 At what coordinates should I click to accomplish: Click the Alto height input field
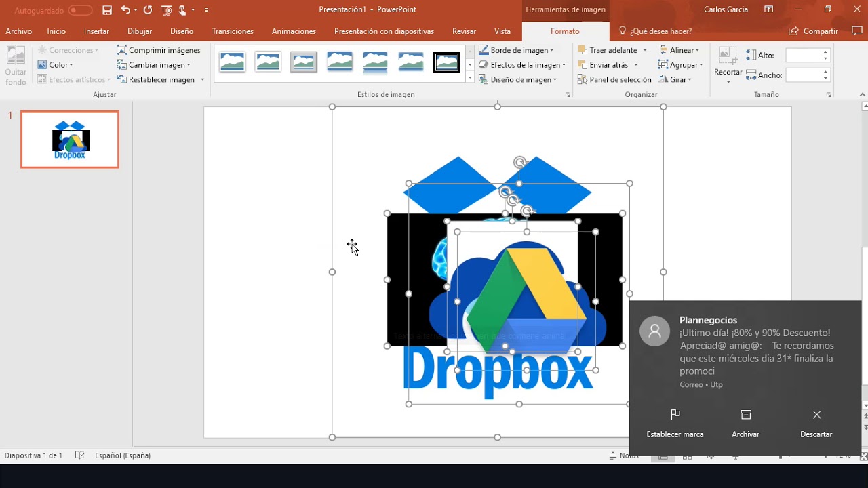tap(803, 56)
